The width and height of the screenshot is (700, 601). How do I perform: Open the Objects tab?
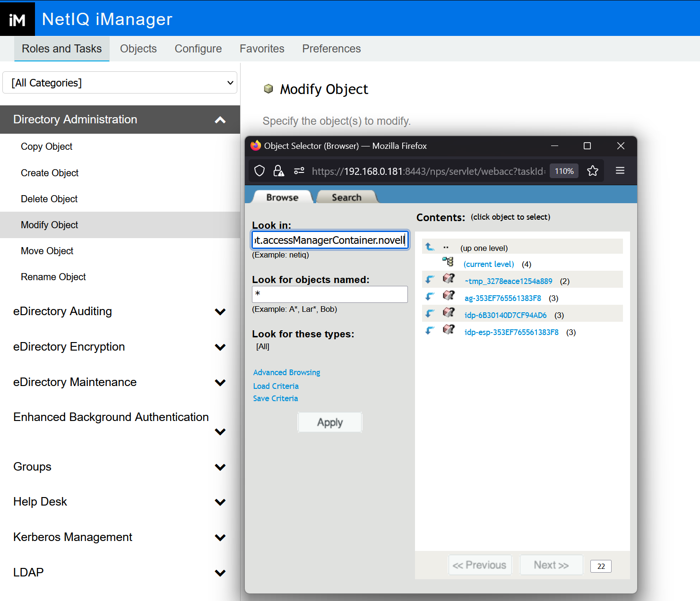point(138,49)
